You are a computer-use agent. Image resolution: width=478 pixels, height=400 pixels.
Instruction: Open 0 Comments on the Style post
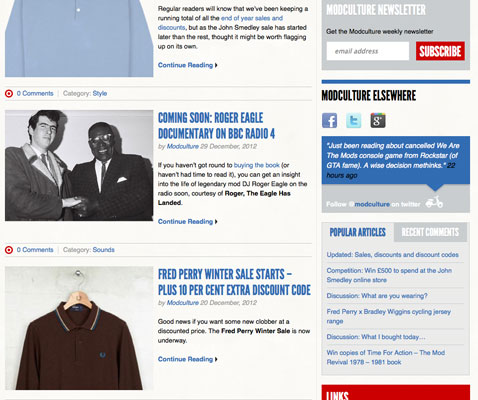point(35,93)
